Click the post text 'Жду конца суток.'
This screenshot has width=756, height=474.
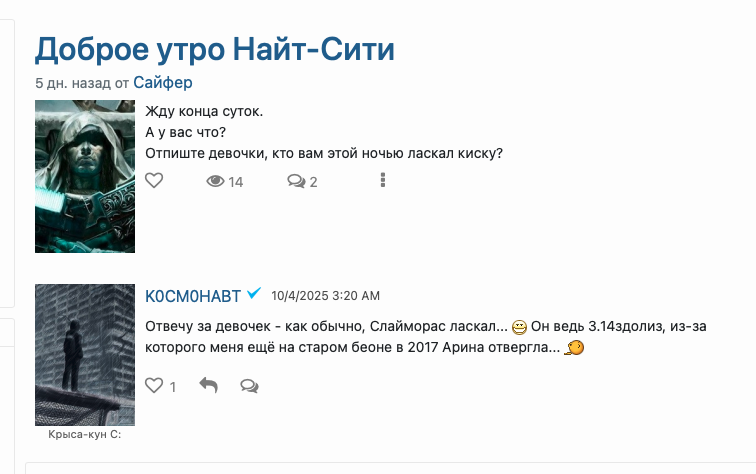click(x=204, y=110)
